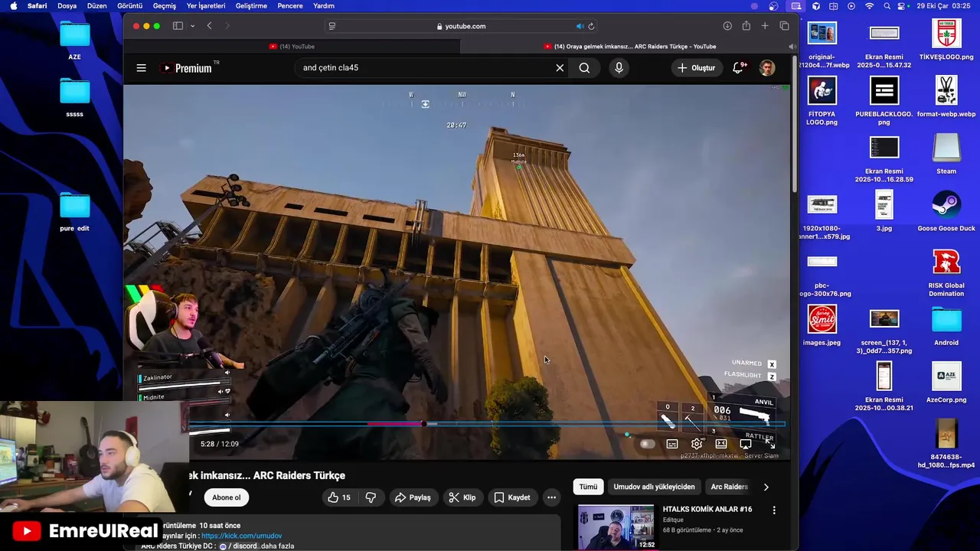980x551 pixels.
Task: Open a new Safari tab with plus
Action: coord(765,26)
